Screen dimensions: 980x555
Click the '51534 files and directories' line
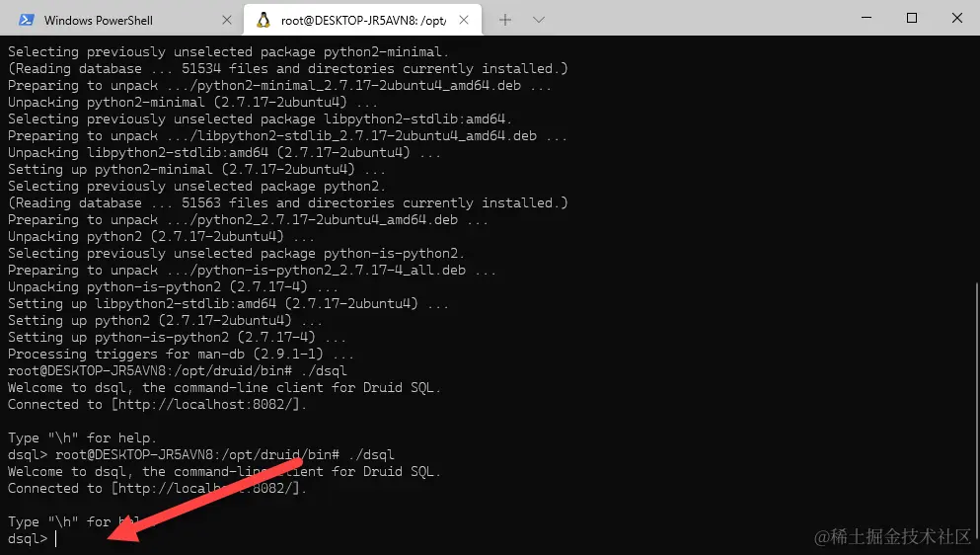tap(287, 69)
